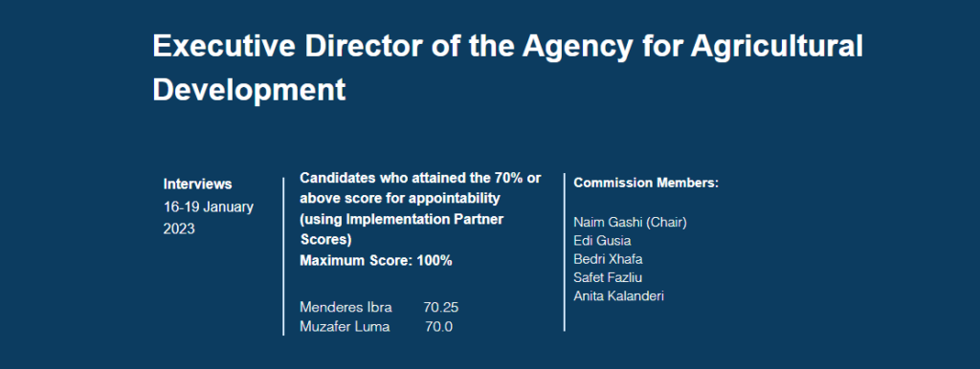Click candidate name Menderes Ibra
Screen dimensions: 980x369
tap(346, 307)
